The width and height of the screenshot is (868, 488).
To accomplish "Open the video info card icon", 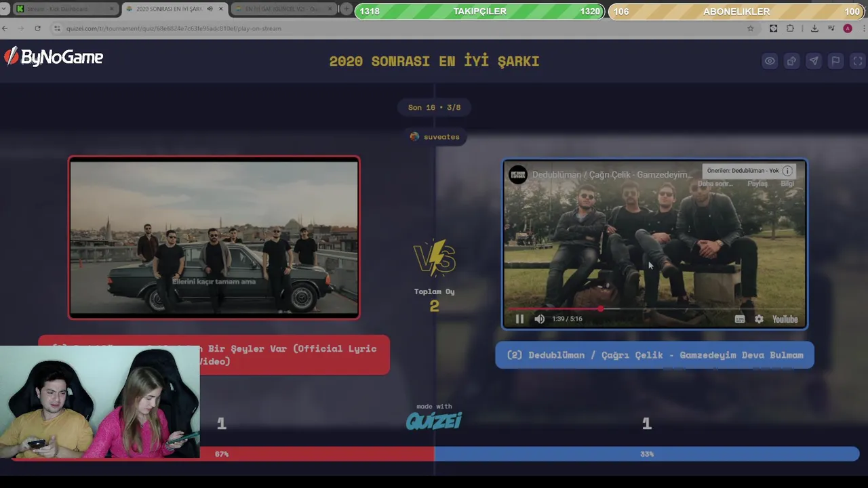I will (x=787, y=171).
